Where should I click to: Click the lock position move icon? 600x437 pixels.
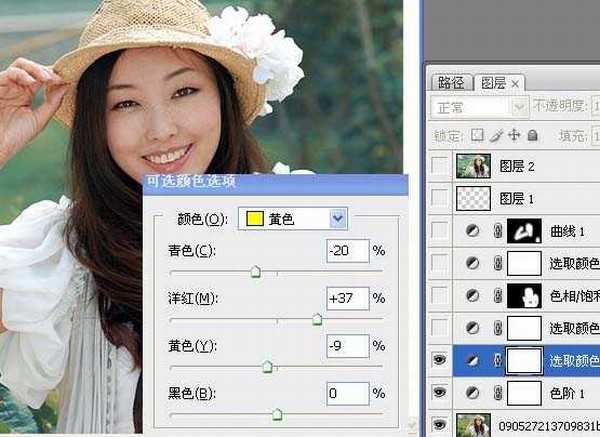(514, 135)
